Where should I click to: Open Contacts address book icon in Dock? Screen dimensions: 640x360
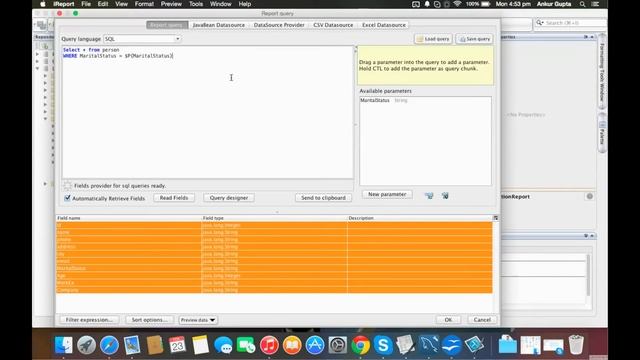pos(155,345)
